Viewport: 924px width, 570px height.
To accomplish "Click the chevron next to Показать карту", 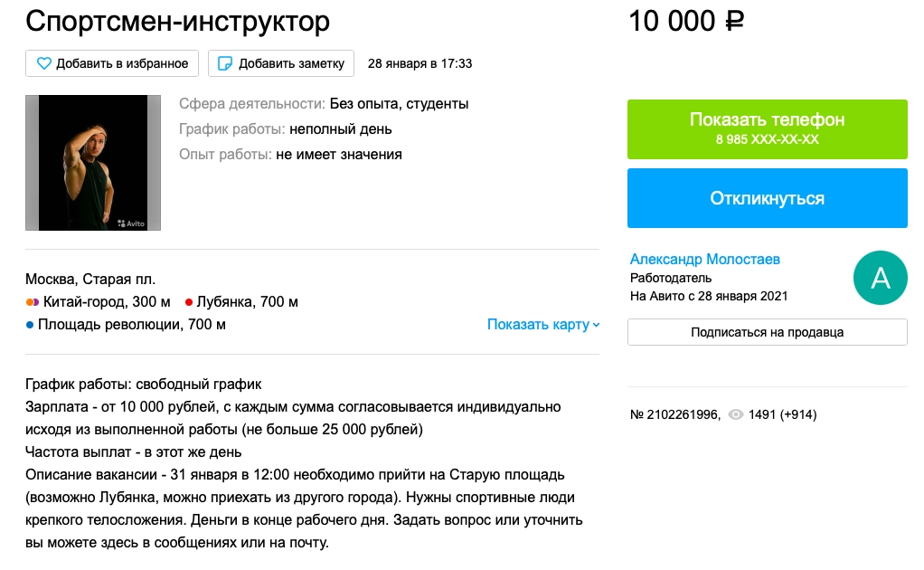I will [597, 325].
